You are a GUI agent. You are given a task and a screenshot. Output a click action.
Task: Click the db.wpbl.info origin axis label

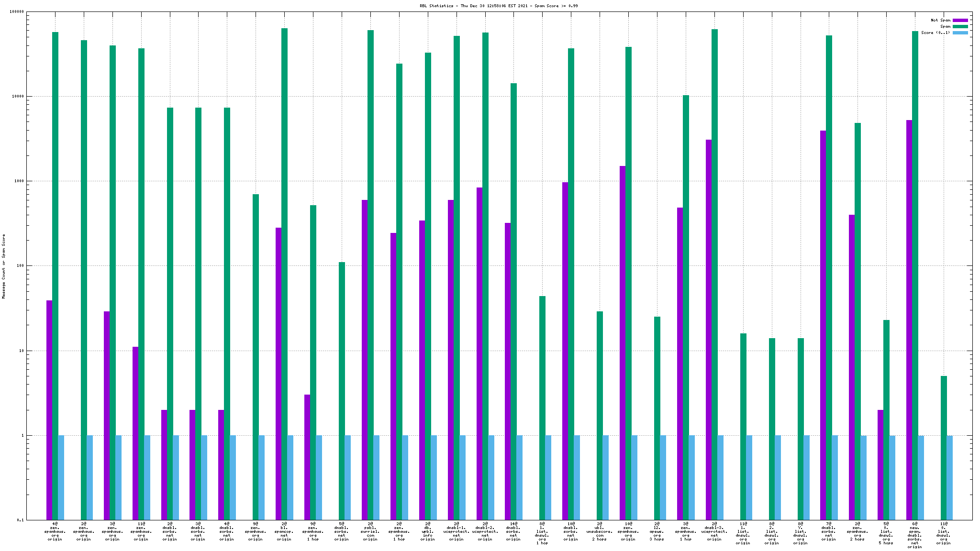click(427, 531)
